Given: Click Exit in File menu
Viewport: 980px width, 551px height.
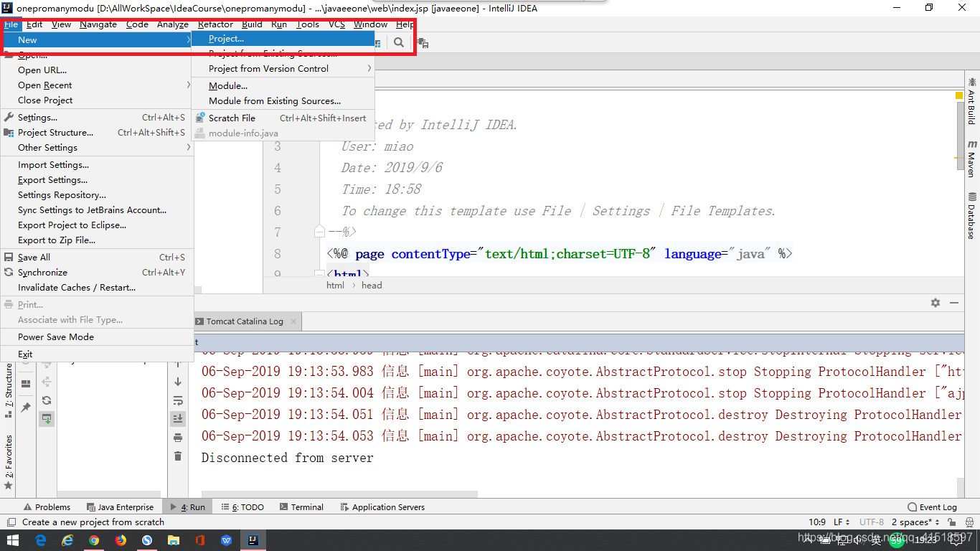Looking at the screenshot, I should (x=98, y=354).
